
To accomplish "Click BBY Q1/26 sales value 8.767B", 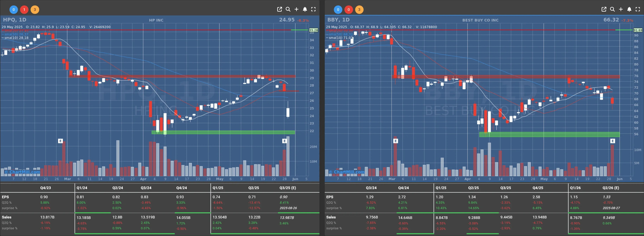I will pos(576,218).
